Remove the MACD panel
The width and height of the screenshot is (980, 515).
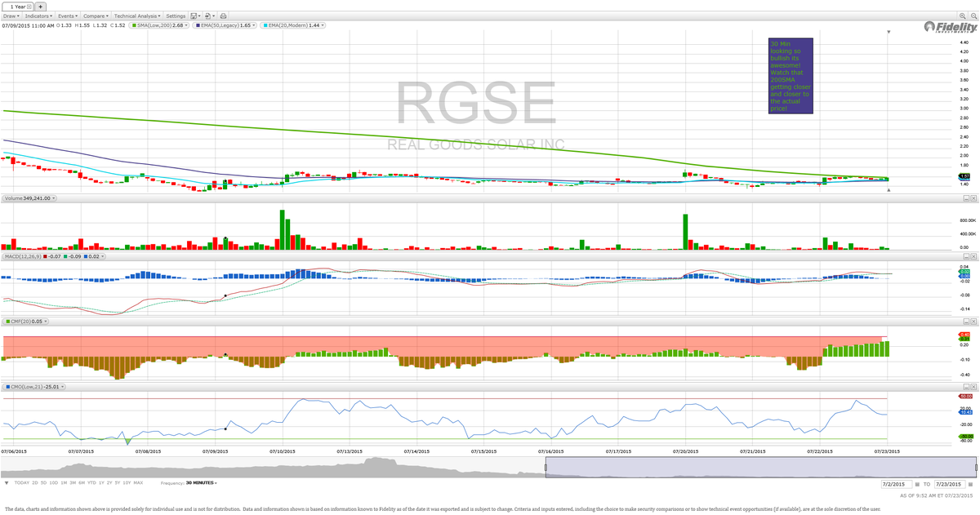pyautogui.click(x=973, y=258)
